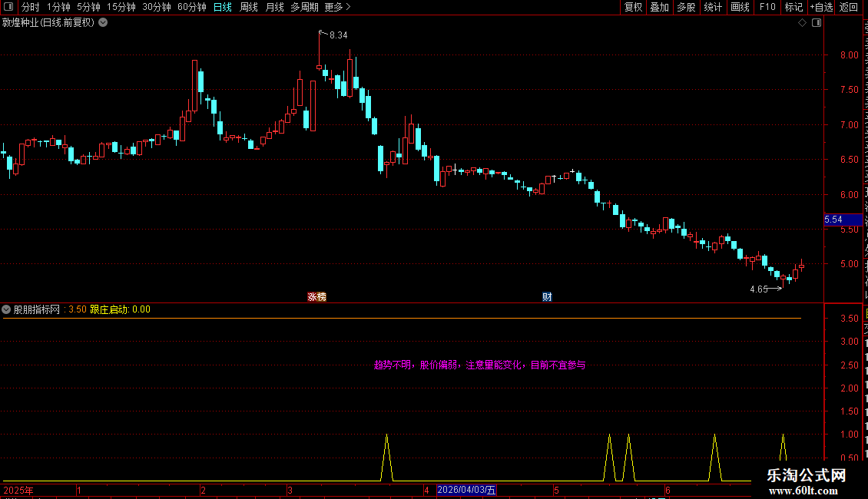Screen dimensions: 868x499
Task: Open dropdown next to 敦煌种业 chart title
Action: [x=103, y=23]
